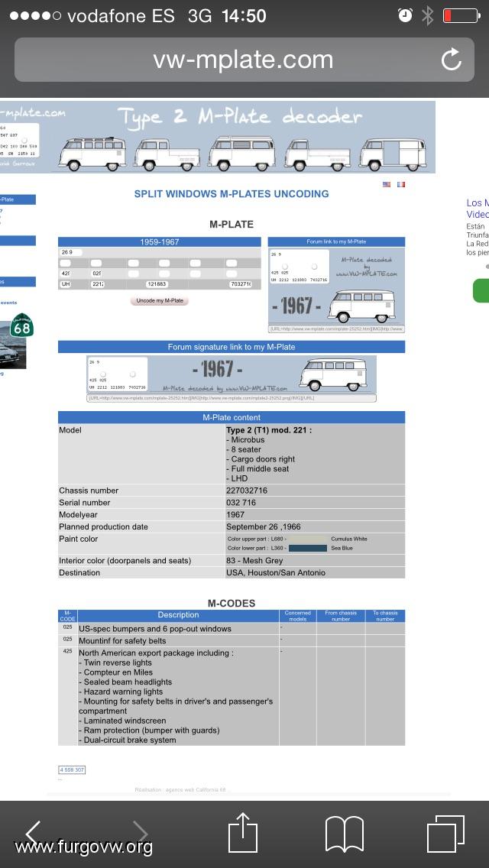The height and width of the screenshot is (868, 489).
Task: Click 'Type 2 (T1) mod. 221 :' text
Action: tap(269, 430)
